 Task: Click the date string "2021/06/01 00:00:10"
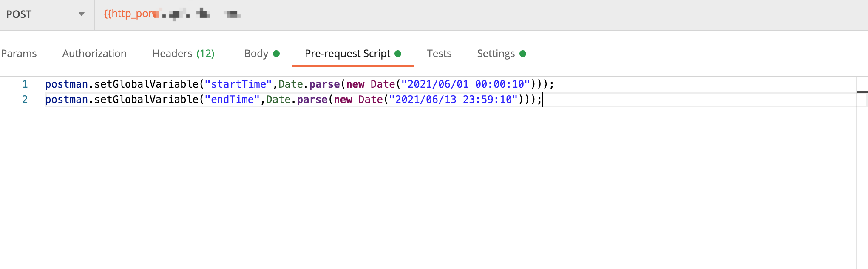tap(465, 84)
